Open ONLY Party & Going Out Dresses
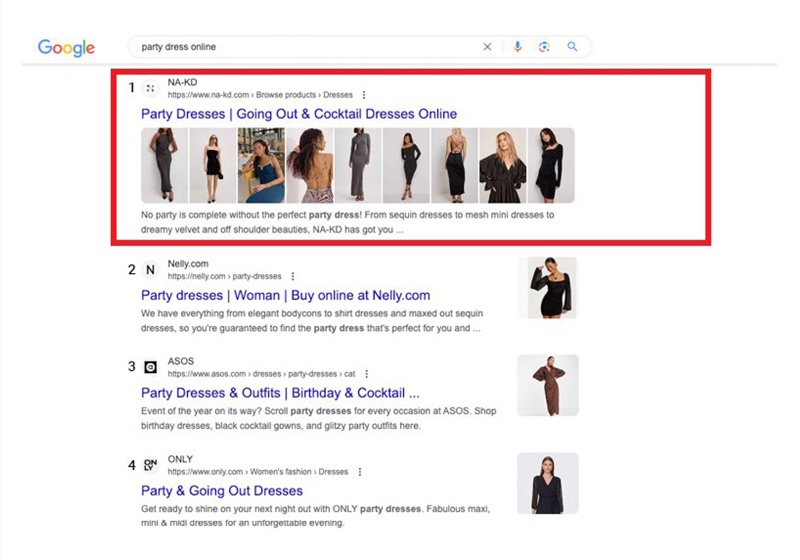 point(221,491)
